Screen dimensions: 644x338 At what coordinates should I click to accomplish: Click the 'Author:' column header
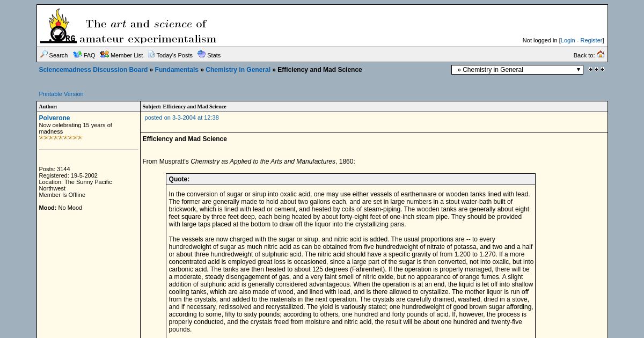tap(48, 106)
